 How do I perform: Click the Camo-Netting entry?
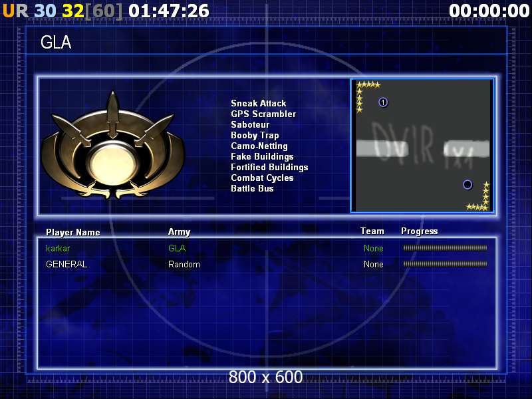pos(259,146)
